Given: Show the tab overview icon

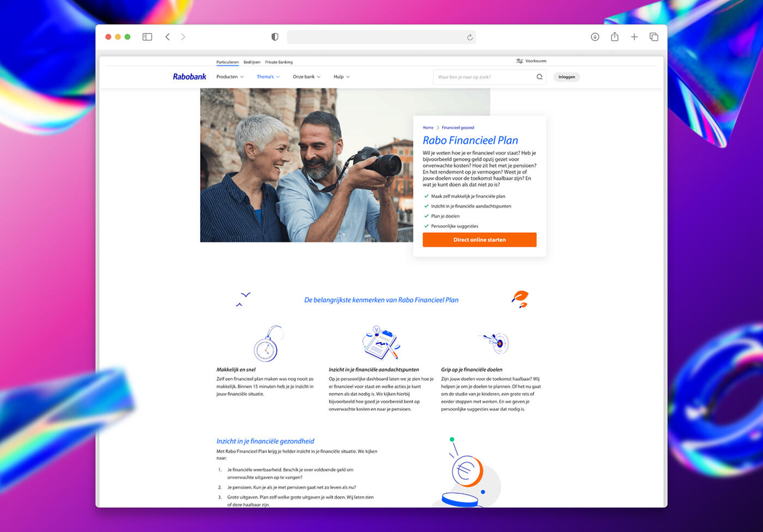Looking at the screenshot, I should point(654,37).
